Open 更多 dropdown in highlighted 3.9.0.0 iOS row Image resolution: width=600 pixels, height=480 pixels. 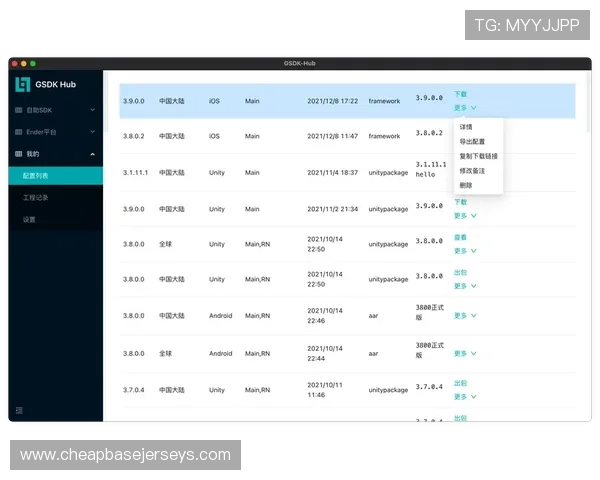click(x=465, y=108)
